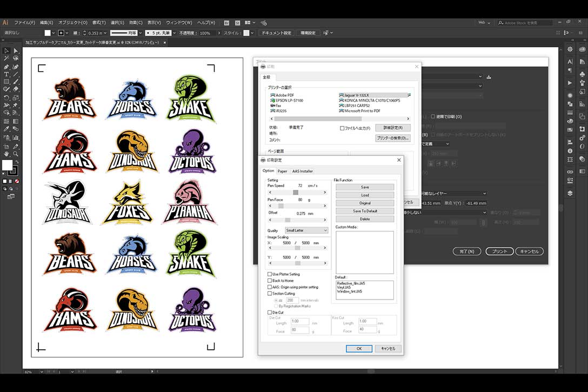
Task: Click the Save To Default button
Action: [x=365, y=211]
